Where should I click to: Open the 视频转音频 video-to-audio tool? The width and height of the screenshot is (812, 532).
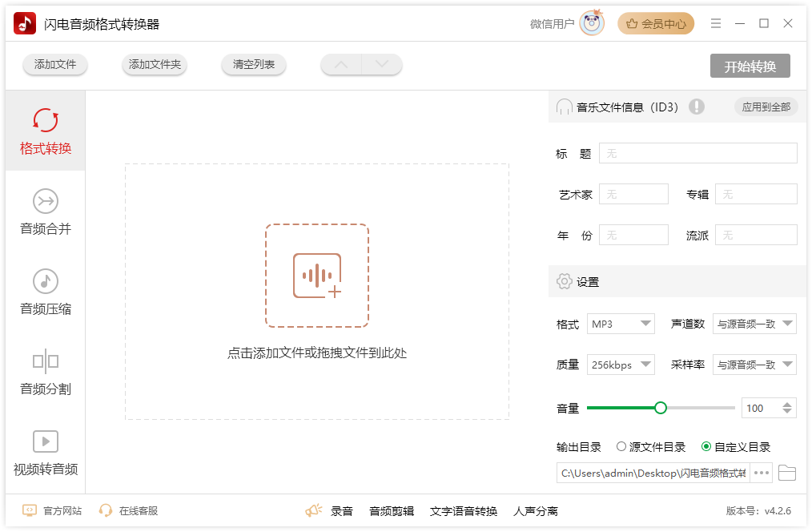[46, 453]
